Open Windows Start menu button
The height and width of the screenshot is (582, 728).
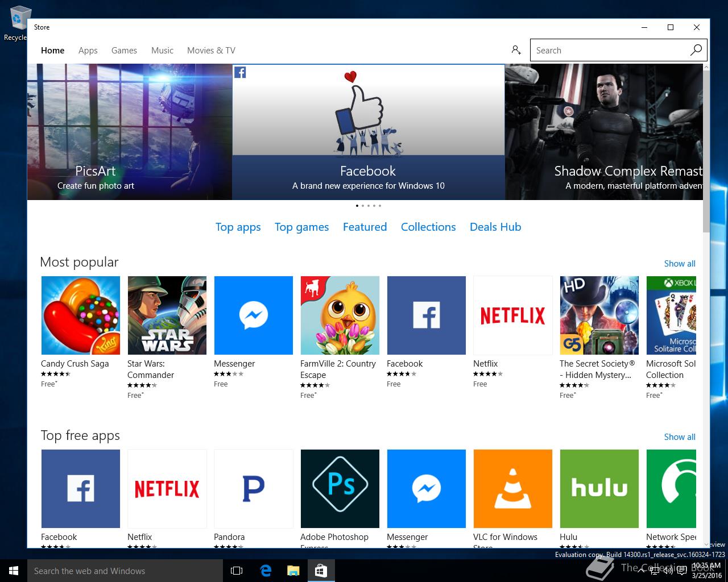(x=14, y=571)
